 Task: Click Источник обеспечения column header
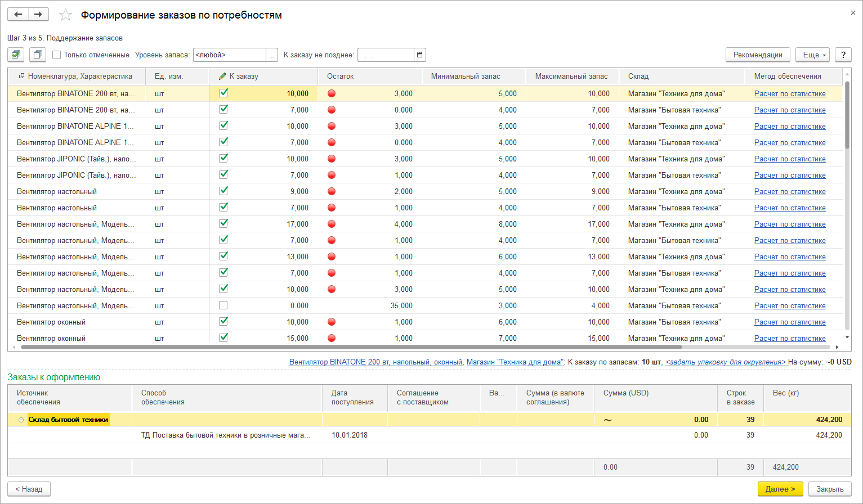point(70,398)
